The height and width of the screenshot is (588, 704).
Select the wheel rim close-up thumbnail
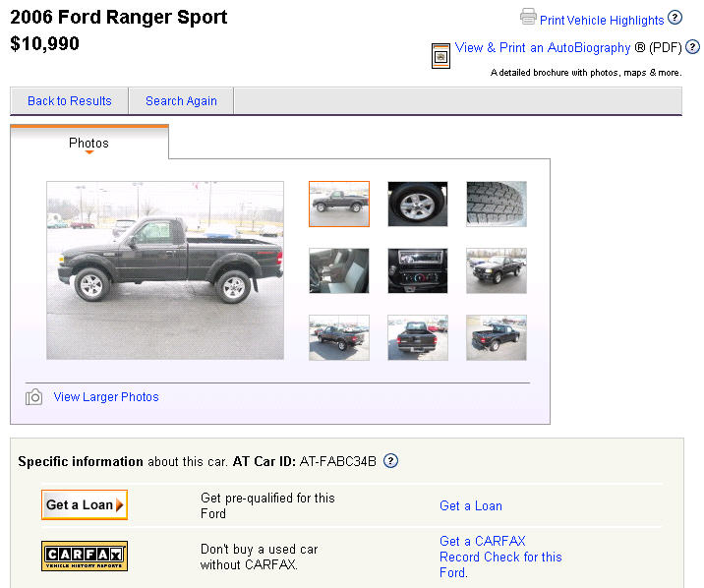(x=418, y=204)
